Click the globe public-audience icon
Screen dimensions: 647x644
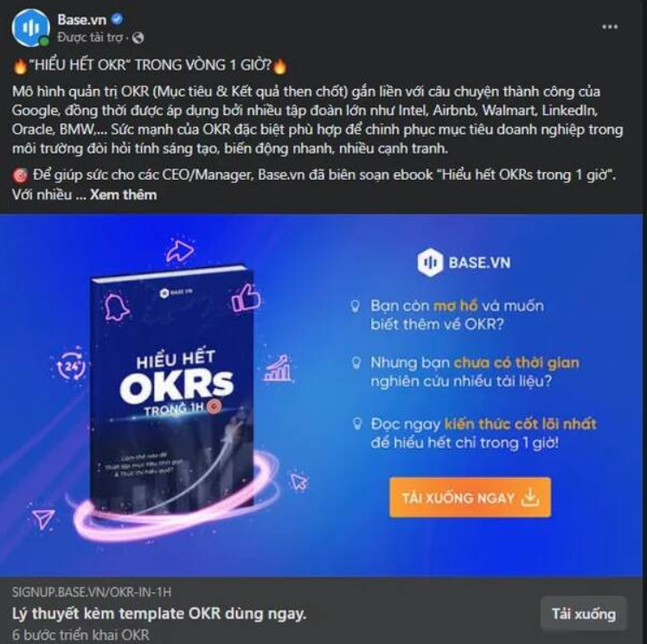[x=138, y=38]
